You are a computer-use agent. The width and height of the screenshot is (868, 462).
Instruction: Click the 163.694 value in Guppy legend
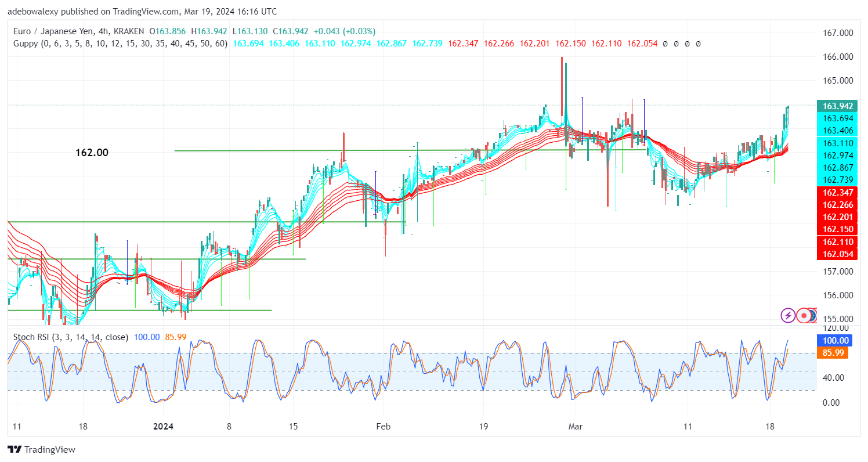click(x=248, y=44)
